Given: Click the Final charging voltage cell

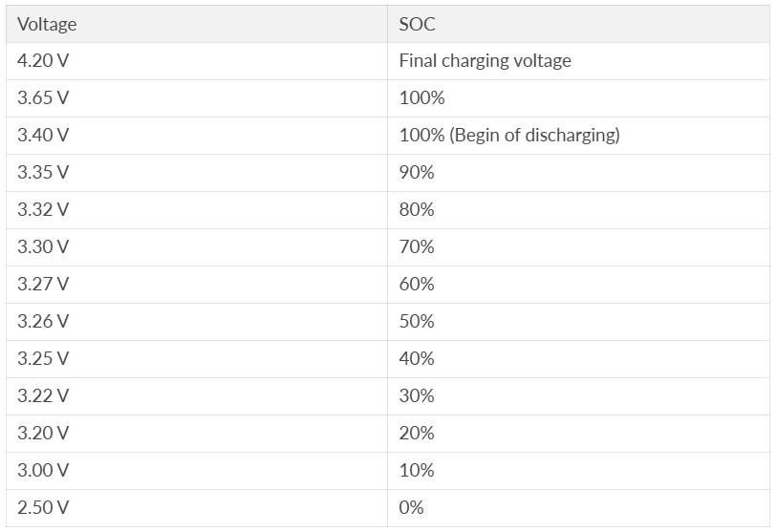Looking at the screenshot, I should click(x=485, y=61).
